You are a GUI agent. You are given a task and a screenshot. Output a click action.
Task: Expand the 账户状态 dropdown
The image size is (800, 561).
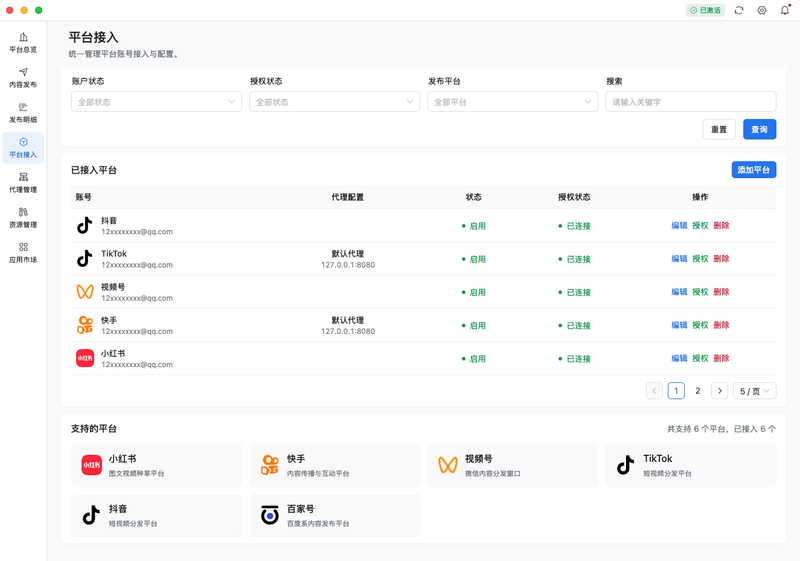[x=156, y=102]
